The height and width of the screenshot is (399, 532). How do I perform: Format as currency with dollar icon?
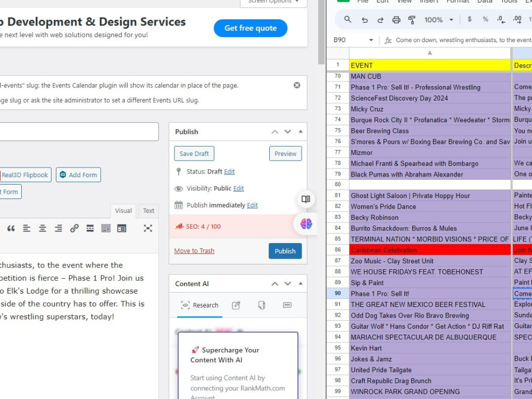(x=470, y=19)
